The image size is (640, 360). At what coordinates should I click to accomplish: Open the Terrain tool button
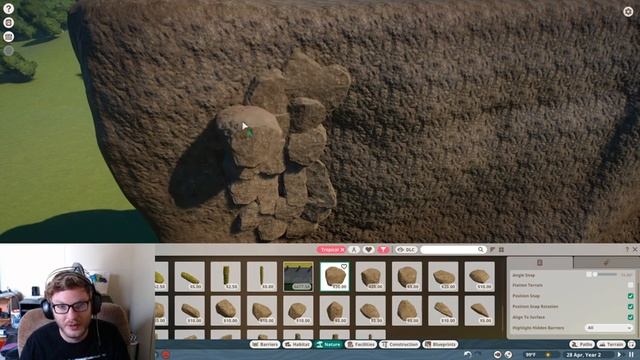611,344
